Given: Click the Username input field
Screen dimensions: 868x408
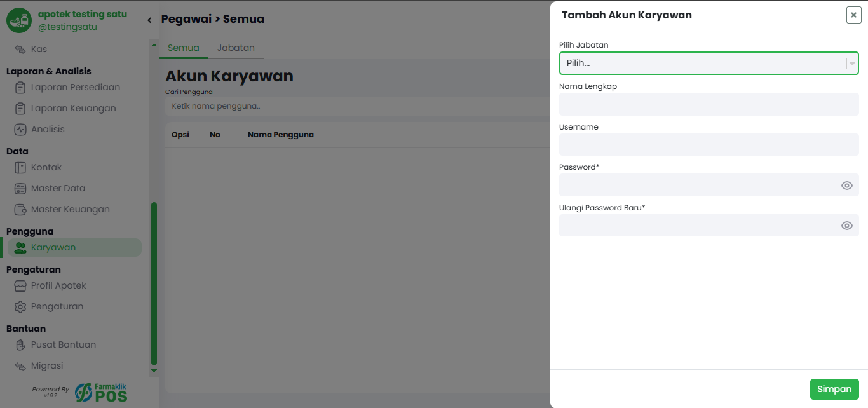Looking at the screenshot, I should [x=709, y=145].
